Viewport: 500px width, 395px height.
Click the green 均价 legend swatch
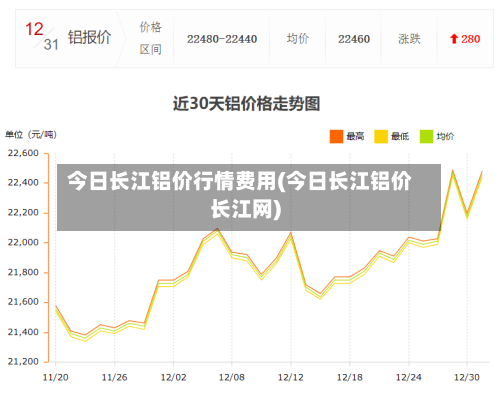click(426, 136)
